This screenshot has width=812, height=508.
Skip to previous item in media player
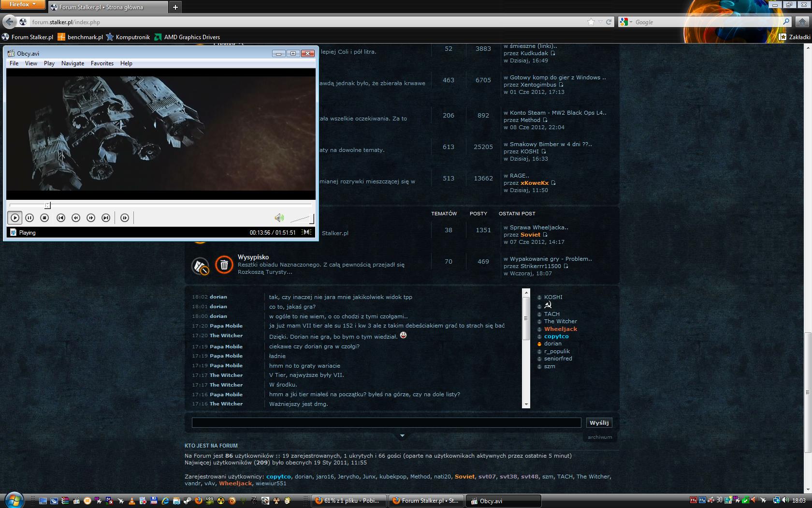(61, 218)
